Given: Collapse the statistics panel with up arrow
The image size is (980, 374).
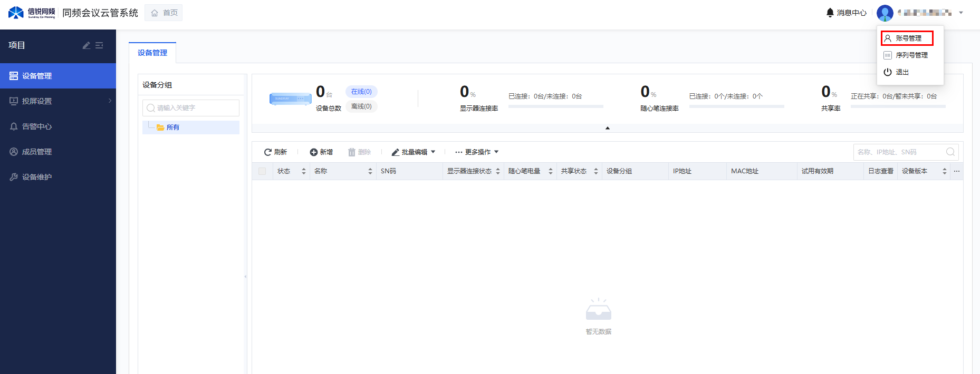Looking at the screenshot, I should point(607,128).
